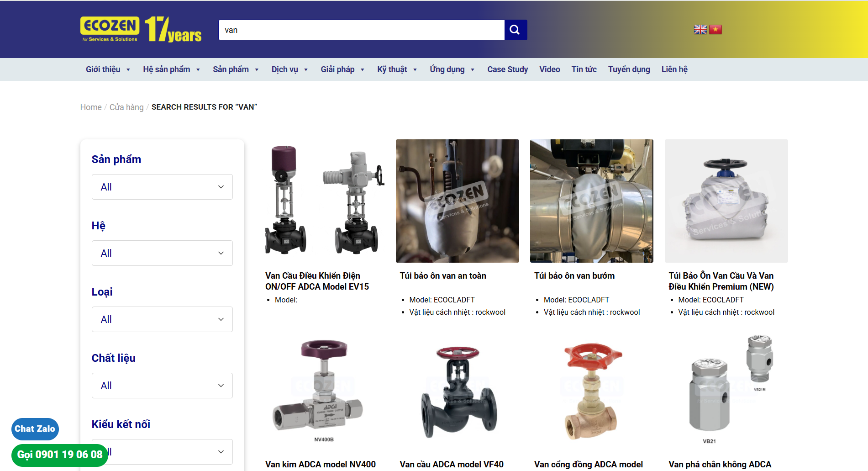Click the Cửa hàng breadcrumb link
868x471 pixels.
(126, 107)
